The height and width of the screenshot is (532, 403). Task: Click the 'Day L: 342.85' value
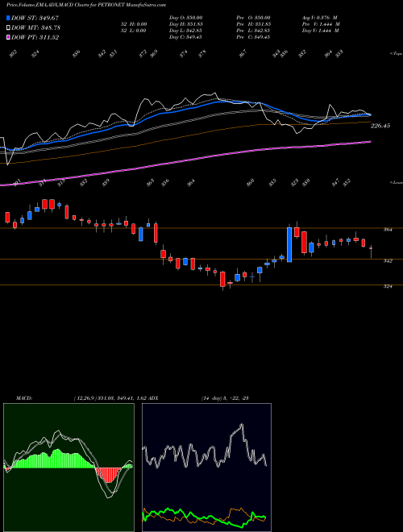185,31
